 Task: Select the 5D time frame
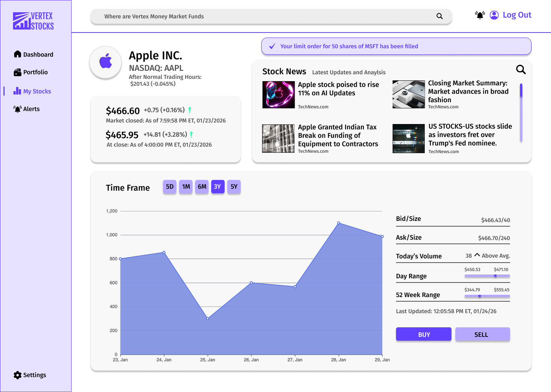tap(170, 187)
